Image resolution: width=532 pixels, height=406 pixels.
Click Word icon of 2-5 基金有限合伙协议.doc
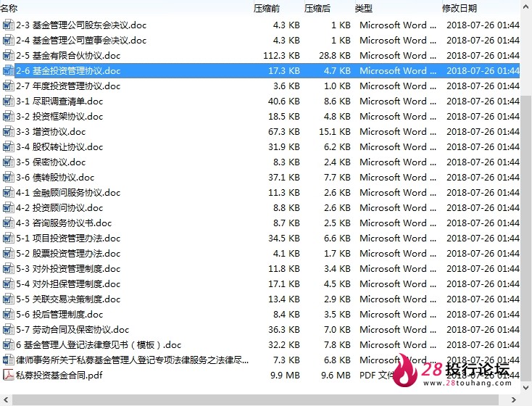coord(8,56)
